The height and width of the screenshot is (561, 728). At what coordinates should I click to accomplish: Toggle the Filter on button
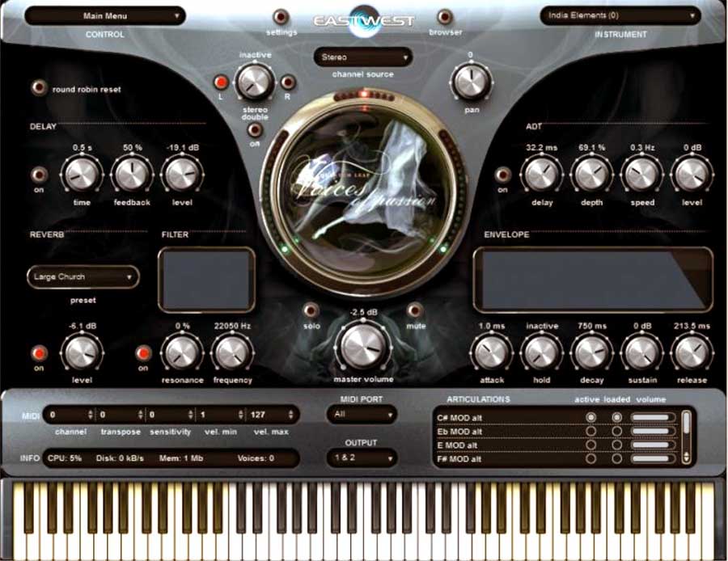(143, 353)
